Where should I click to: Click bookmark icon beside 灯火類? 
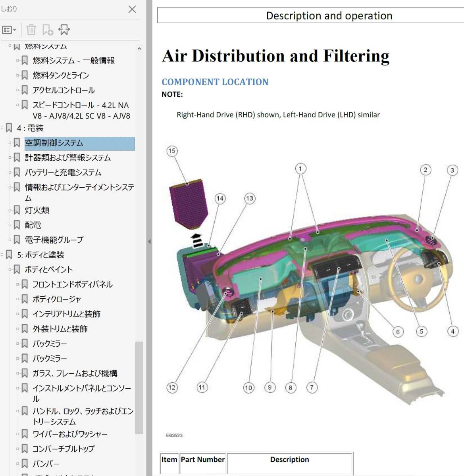pyautogui.click(x=17, y=210)
